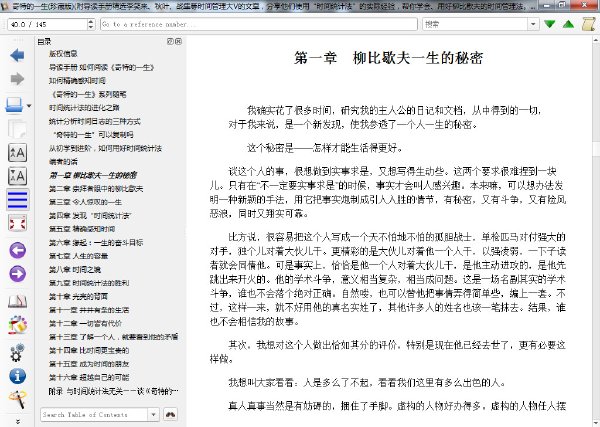The image size is (600, 427).
Task: Jump to 第二章 崇拜者眼中的柳比歇夫
Action: pos(96,189)
